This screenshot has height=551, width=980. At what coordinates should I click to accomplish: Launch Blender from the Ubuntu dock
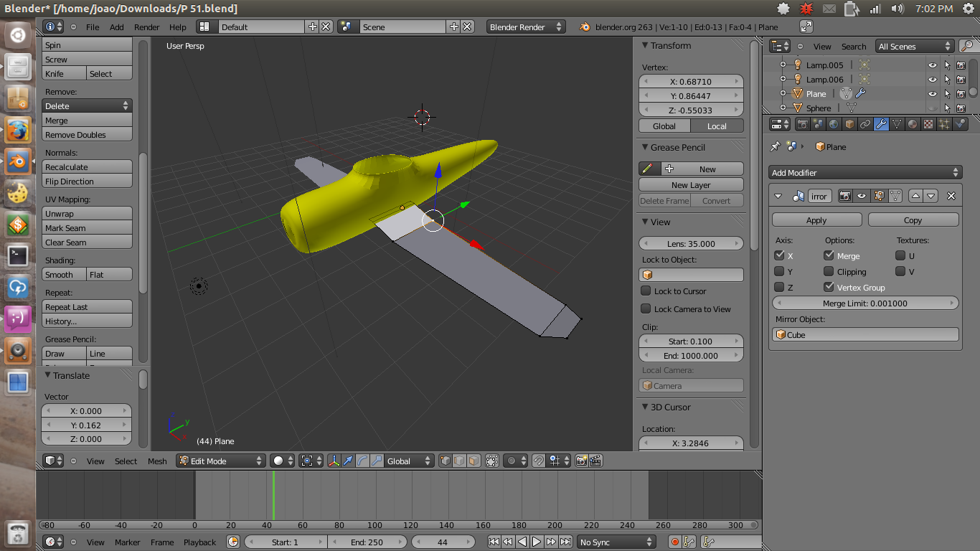18,161
